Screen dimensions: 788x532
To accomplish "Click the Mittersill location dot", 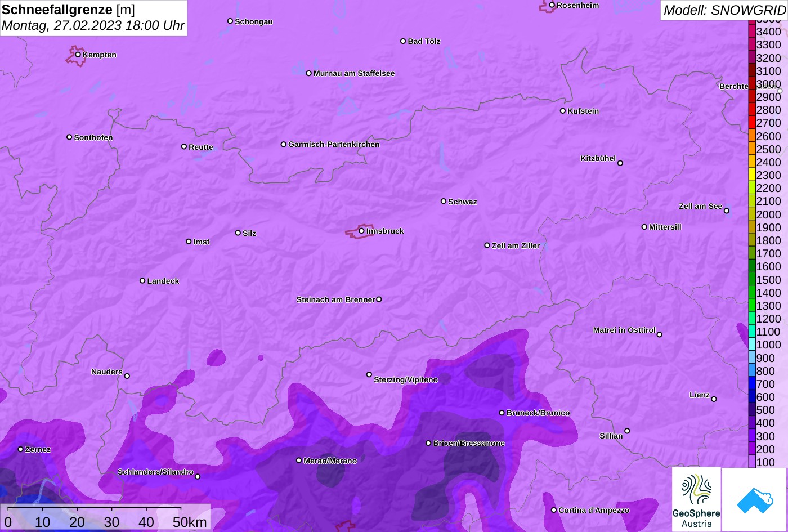I will (x=644, y=227).
